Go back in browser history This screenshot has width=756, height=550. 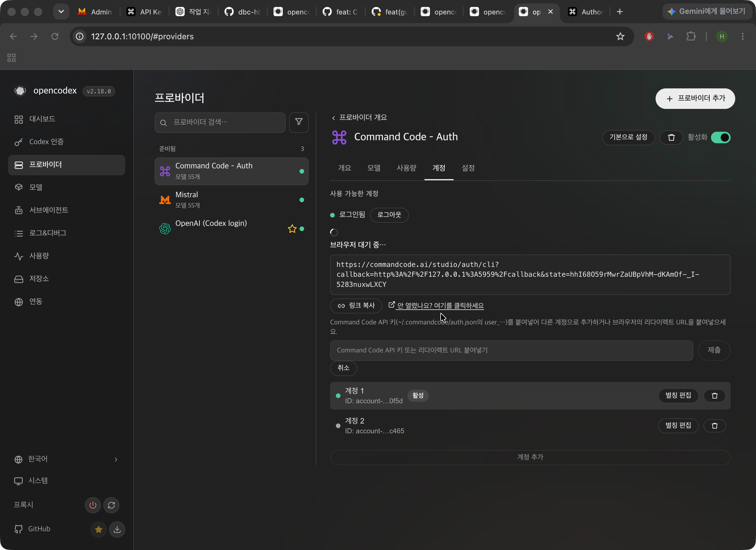(14, 37)
